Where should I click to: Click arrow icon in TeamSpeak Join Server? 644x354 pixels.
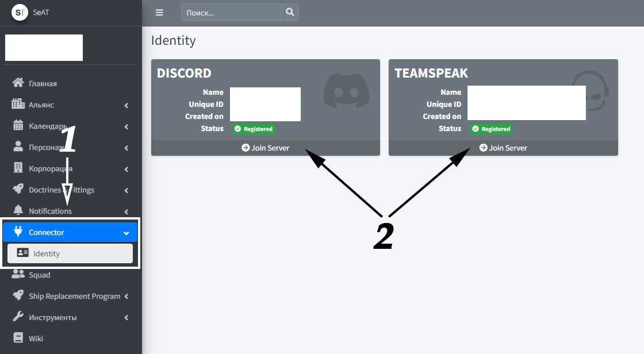click(484, 148)
